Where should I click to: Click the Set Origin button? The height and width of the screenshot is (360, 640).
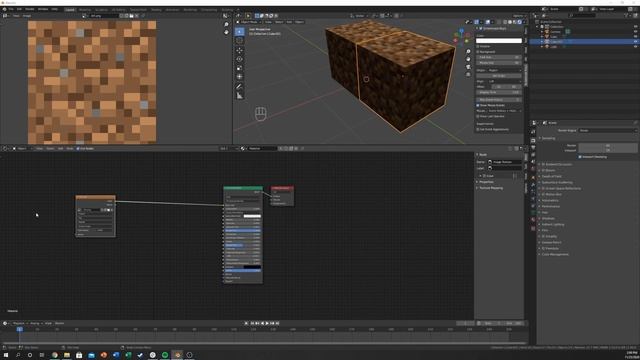499,76
